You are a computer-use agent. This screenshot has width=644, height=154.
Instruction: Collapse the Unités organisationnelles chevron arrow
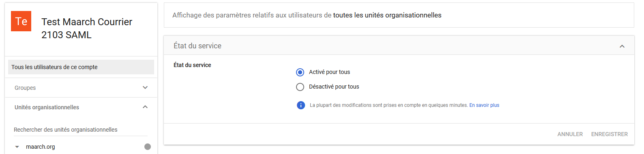(145, 107)
